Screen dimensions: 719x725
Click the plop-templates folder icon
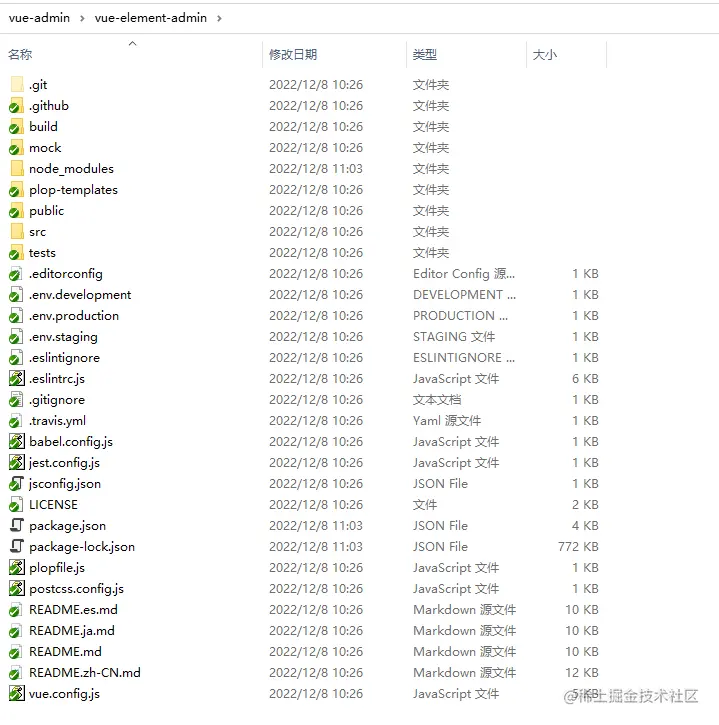tap(17, 190)
